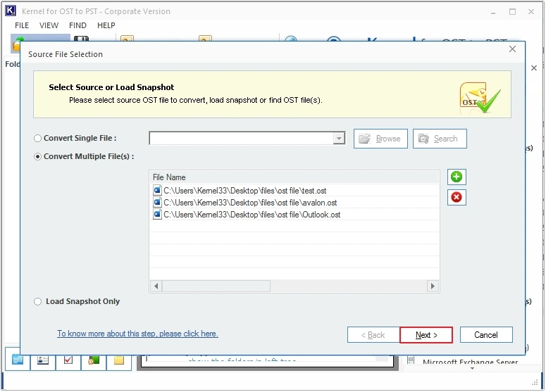
Task: Click the File Name column header
Action: pos(294,177)
